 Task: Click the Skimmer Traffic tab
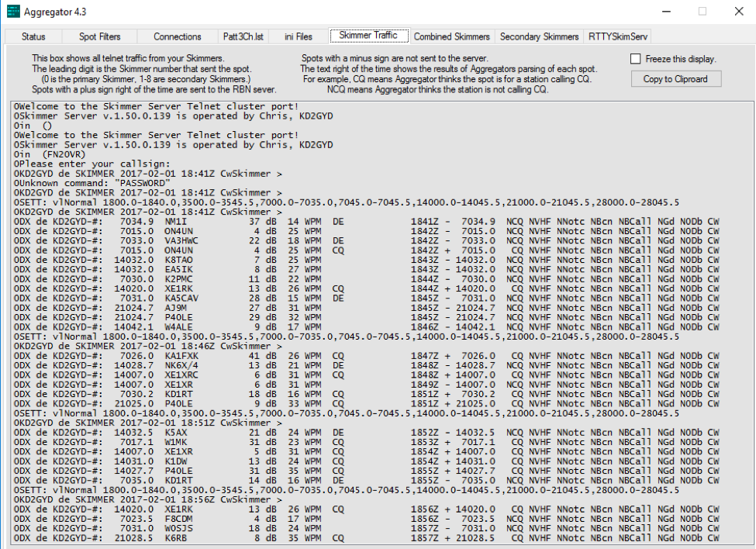click(368, 36)
